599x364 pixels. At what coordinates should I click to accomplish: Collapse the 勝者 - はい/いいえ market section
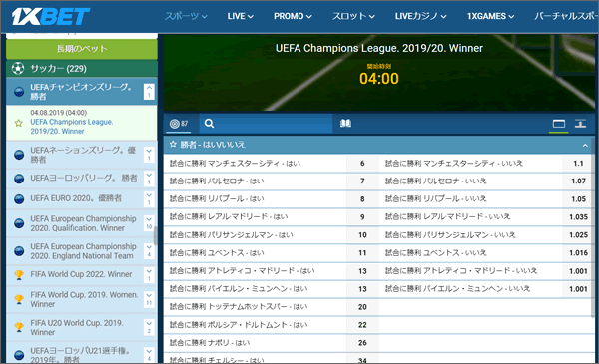(585, 145)
